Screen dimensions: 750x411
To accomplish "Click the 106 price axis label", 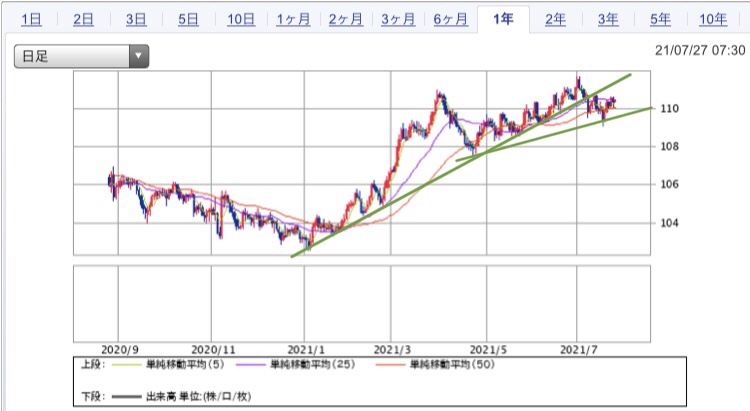I will coord(669,184).
